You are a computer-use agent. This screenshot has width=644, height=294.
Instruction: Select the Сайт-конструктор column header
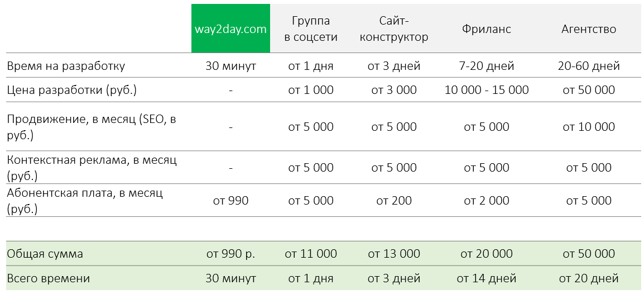[394, 29]
